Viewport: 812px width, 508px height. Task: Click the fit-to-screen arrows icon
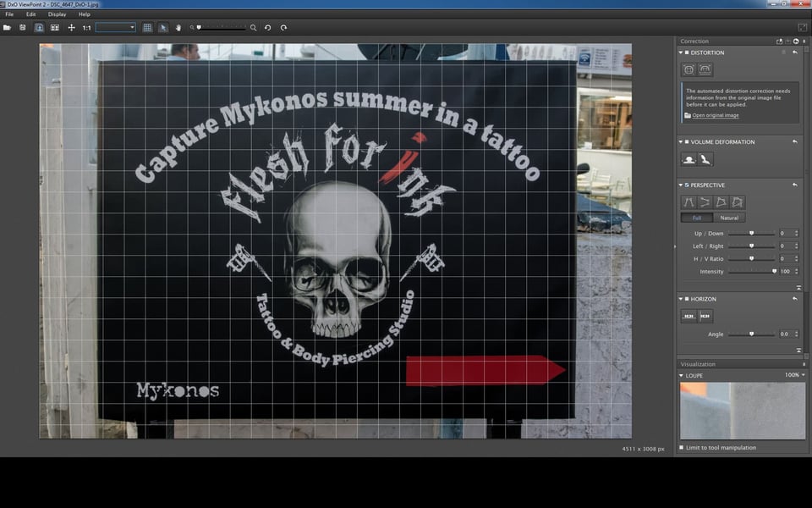(71, 27)
